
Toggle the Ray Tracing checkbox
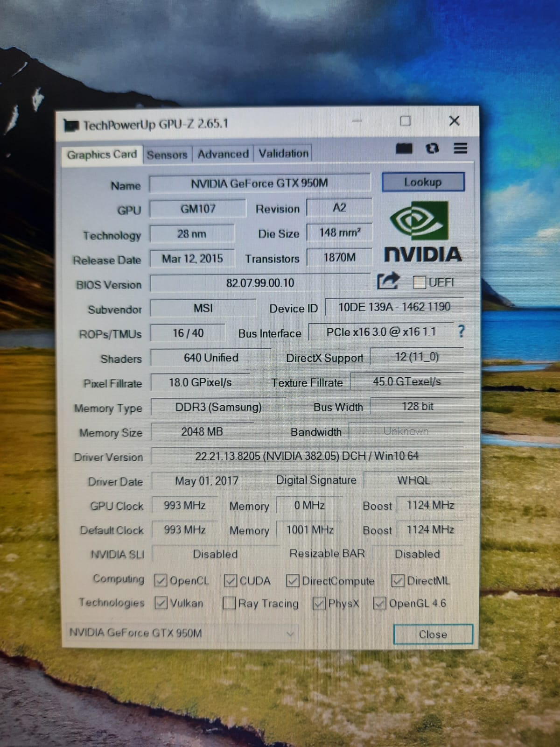(x=229, y=603)
